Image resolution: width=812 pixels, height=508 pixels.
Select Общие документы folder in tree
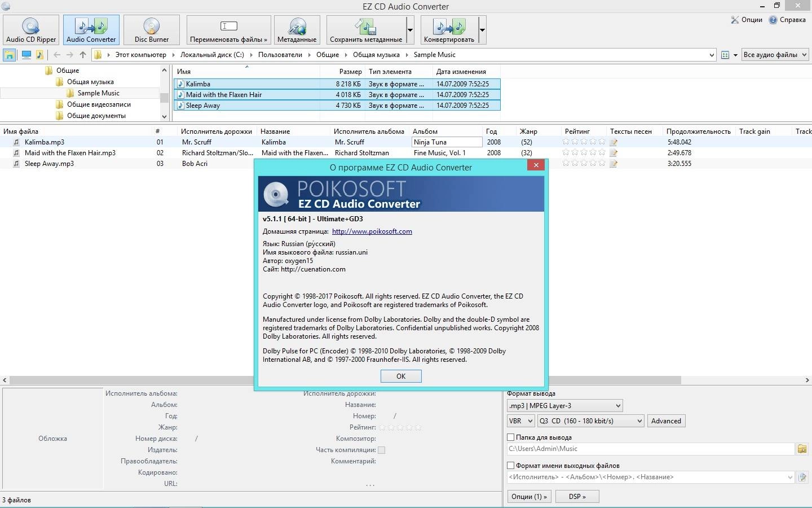point(96,116)
